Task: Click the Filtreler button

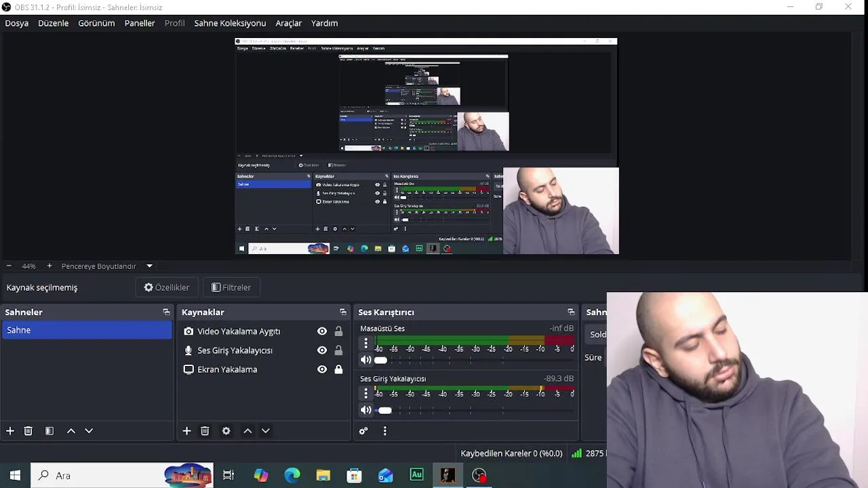Action: 231,287
